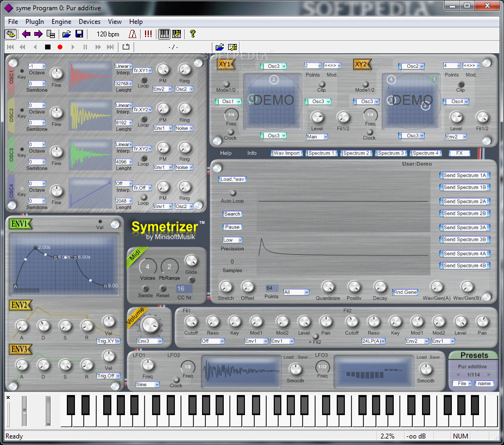504x445 pixels.
Task: Click the Send Spectrum 1A button
Action: 465,176
